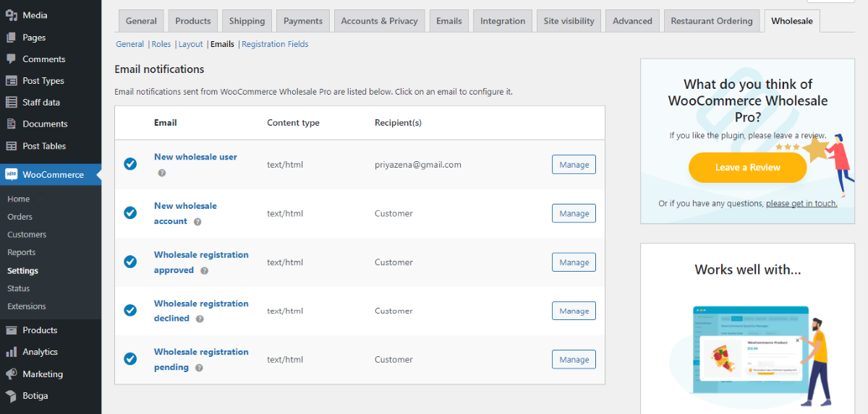Viewport: 868px width, 414px height.
Task: Open the Roles sub-section link
Action: tap(161, 44)
